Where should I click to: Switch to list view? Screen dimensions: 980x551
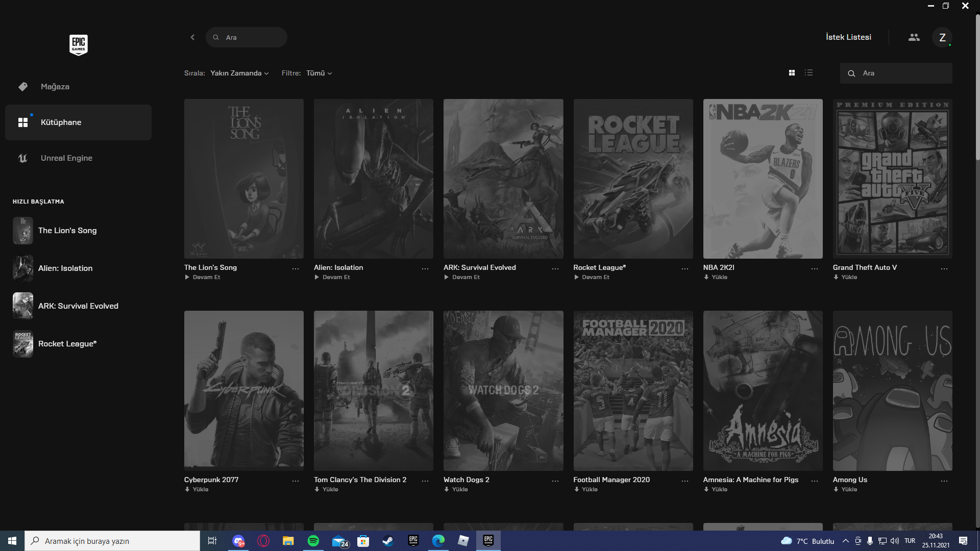(x=808, y=73)
